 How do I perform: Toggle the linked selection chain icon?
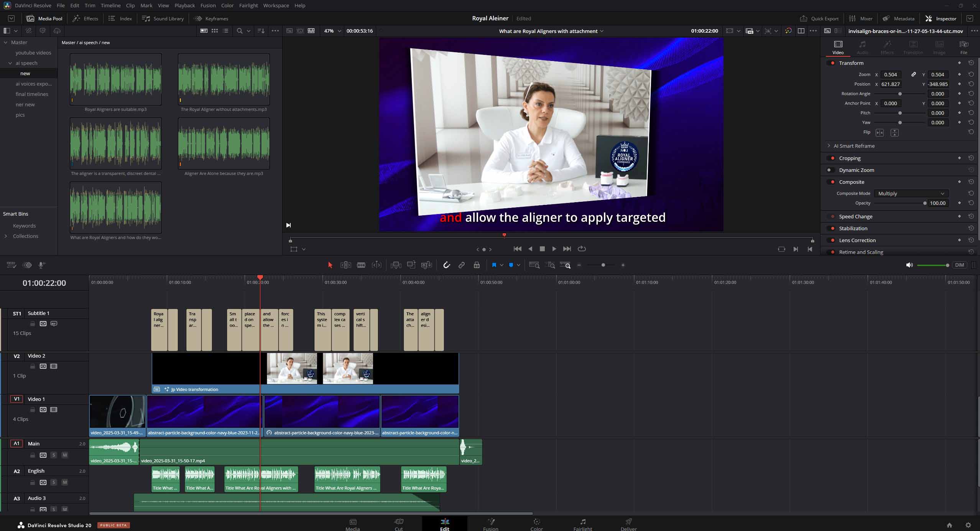(x=462, y=265)
